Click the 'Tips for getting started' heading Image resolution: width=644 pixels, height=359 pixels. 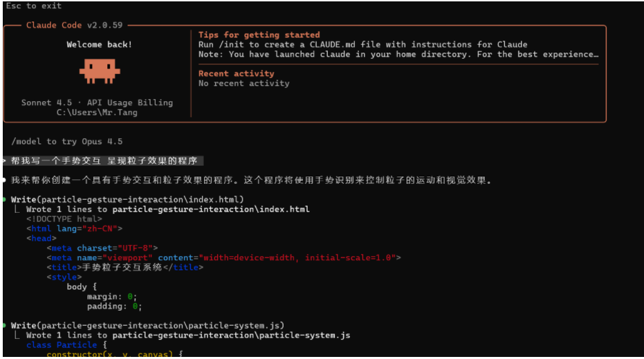[x=259, y=35]
